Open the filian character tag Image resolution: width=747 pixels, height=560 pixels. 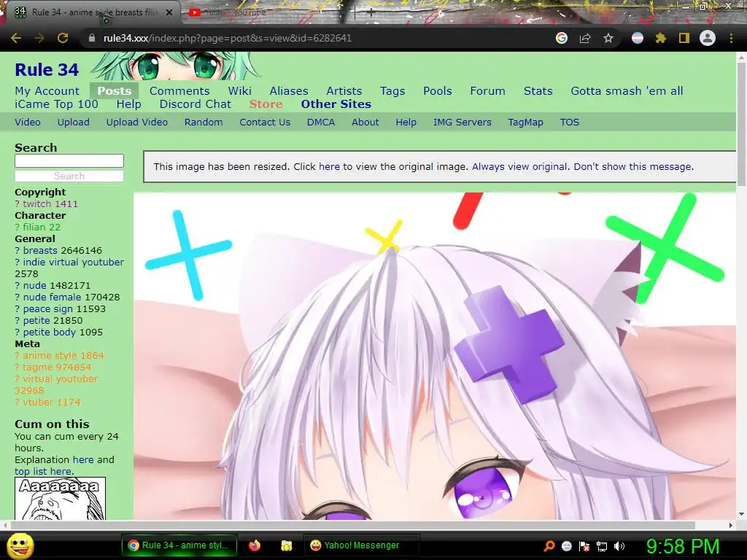click(x=35, y=227)
